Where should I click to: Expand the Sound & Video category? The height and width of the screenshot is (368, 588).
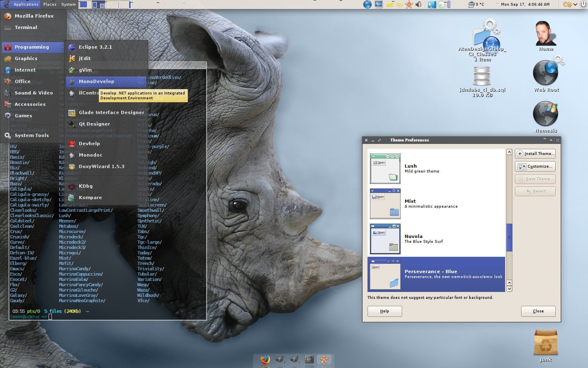pyautogui.click(x=33, y=93)
